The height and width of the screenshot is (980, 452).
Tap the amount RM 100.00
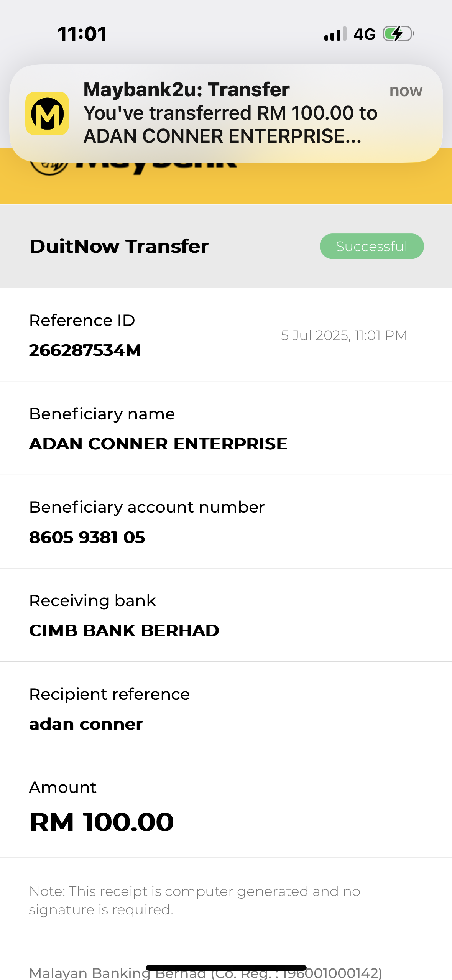102,822
